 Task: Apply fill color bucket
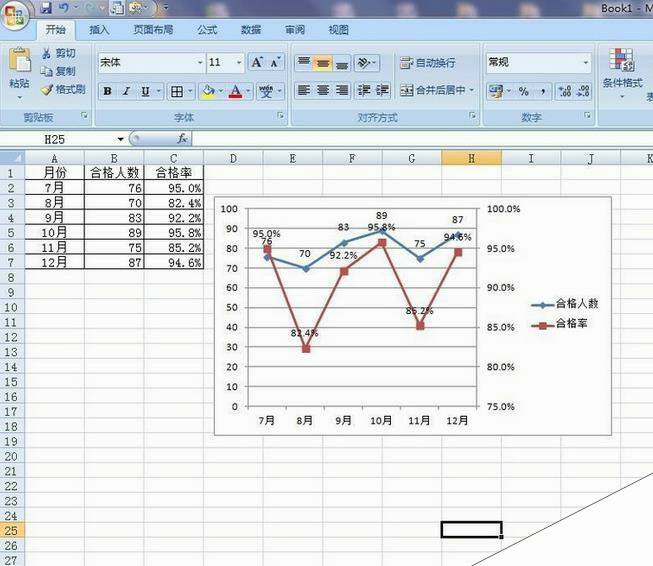[x=208, y=91]
